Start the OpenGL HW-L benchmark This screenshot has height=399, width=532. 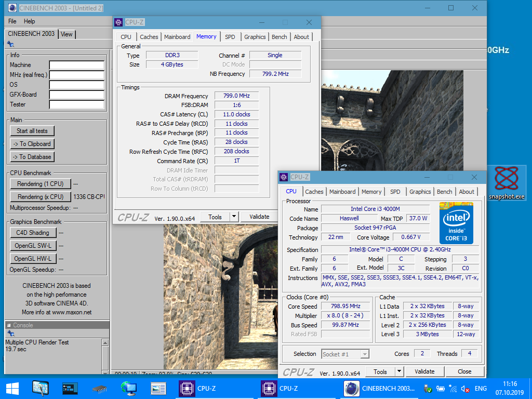pos(33,259)
